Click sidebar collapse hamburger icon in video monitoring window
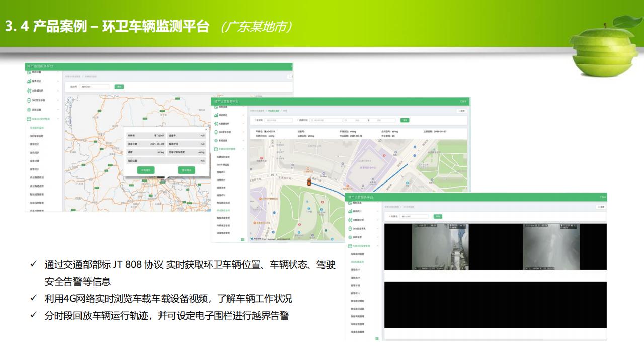Viewport: 644px width, 362px height. tap(377, 339)
